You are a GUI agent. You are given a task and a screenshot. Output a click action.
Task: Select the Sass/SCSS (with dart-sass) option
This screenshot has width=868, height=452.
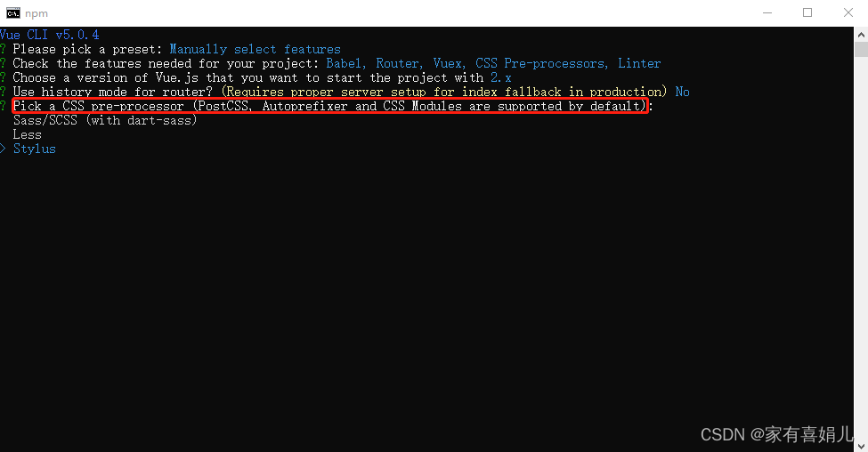point(105,120)
